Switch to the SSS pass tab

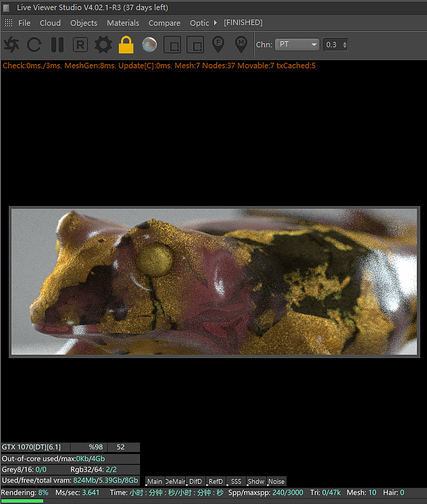(236, 481)
